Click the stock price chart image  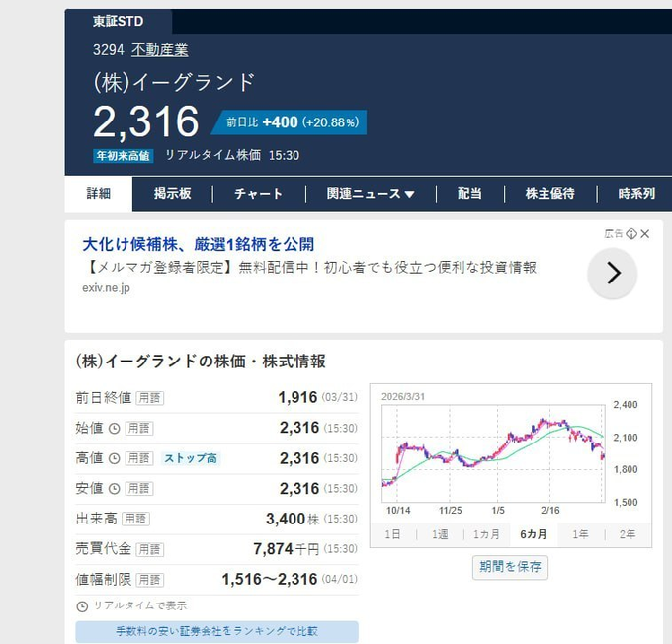[x=510, y=453]
